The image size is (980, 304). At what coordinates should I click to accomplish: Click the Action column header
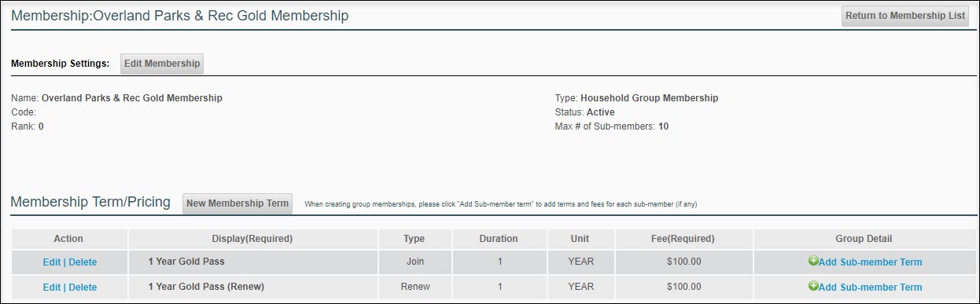click(68, 239)
